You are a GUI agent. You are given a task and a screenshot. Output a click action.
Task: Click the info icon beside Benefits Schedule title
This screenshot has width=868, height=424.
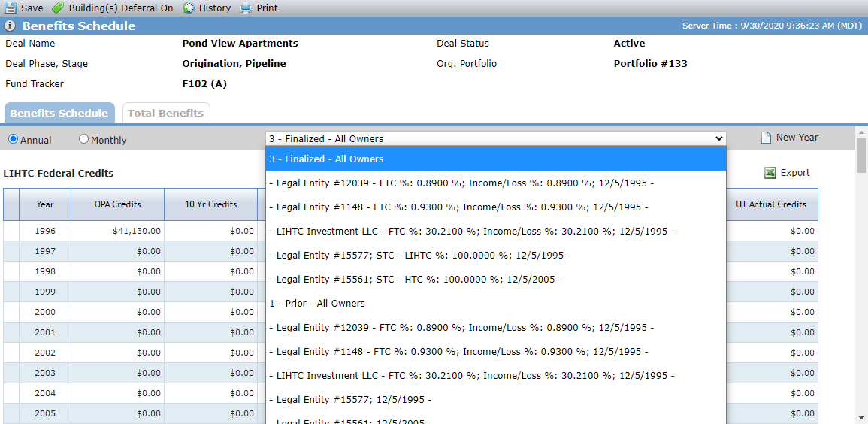(x=10, y=26)
